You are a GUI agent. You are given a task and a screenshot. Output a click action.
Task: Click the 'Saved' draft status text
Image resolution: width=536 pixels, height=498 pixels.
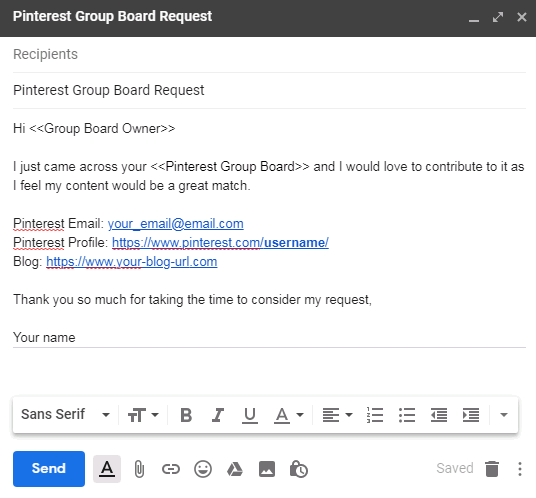455,468
